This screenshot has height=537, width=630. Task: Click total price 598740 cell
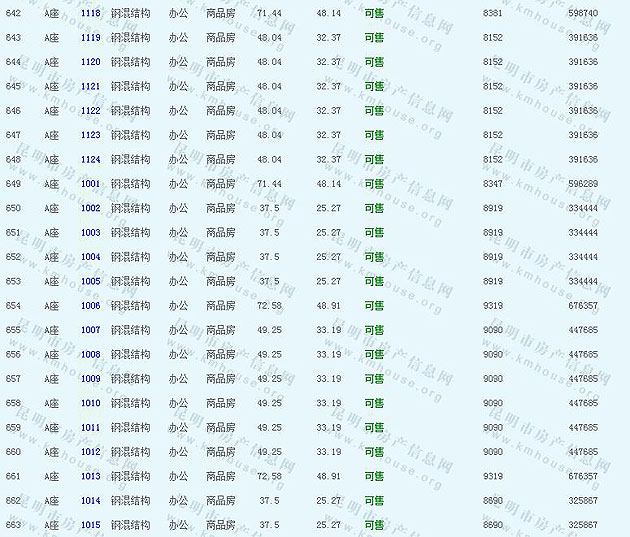click(x=583, y=13)
